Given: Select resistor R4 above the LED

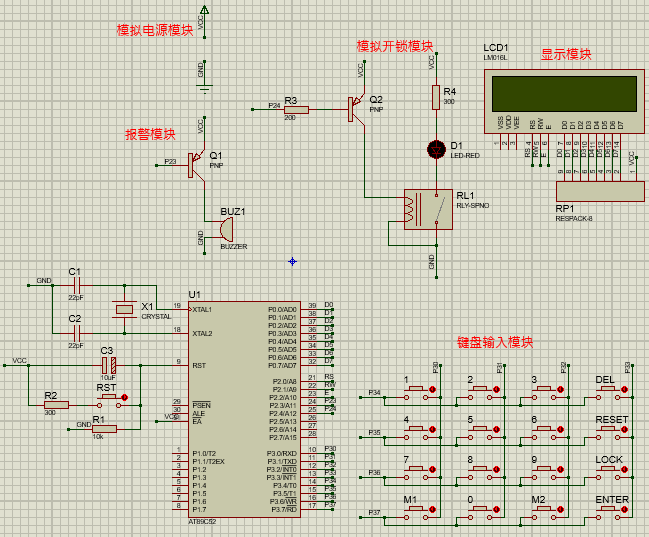Looking at the screenshot, I should pos(436,98).
